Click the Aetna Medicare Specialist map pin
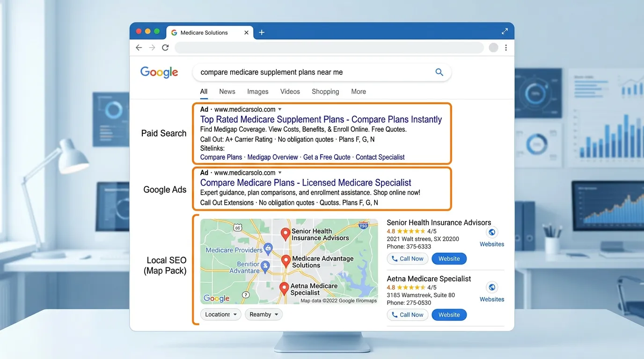Image resolution: width=644 pixels, height=359 pixels. pos(284,289)
